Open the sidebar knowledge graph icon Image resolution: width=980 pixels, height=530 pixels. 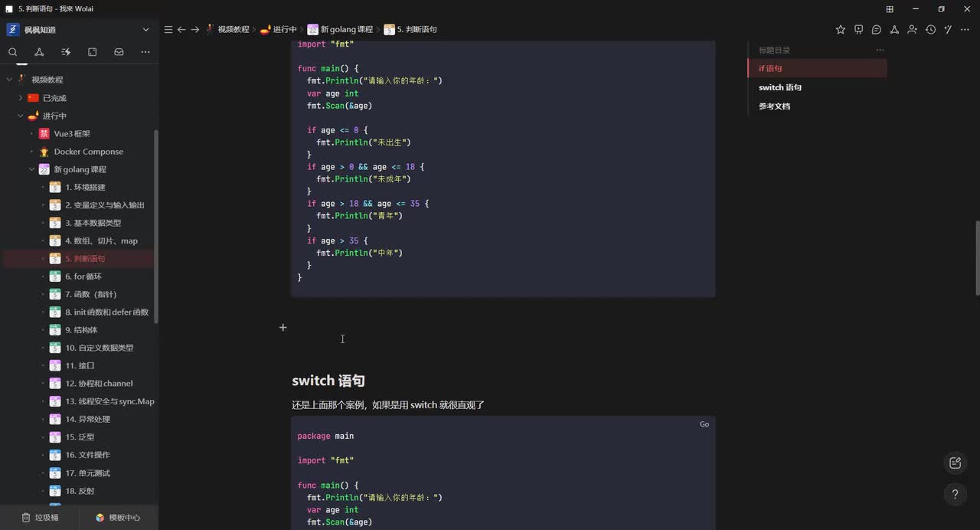pos(39,52)
